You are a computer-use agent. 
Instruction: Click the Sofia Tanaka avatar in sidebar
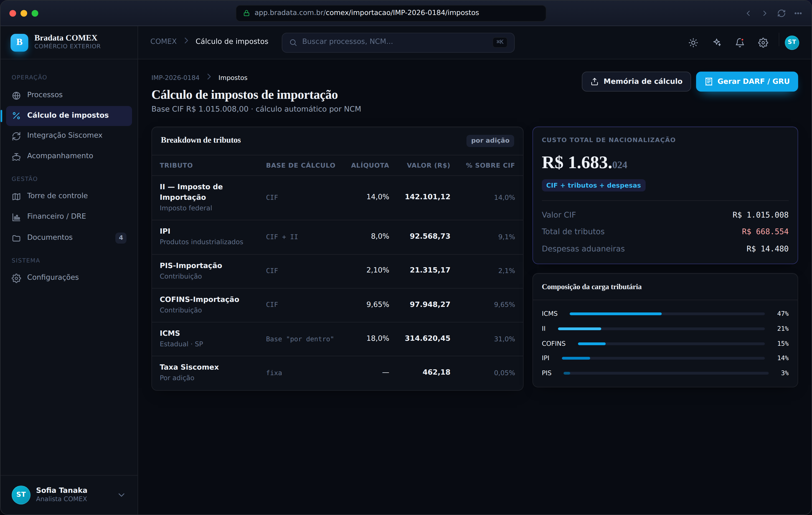point(21,495)
